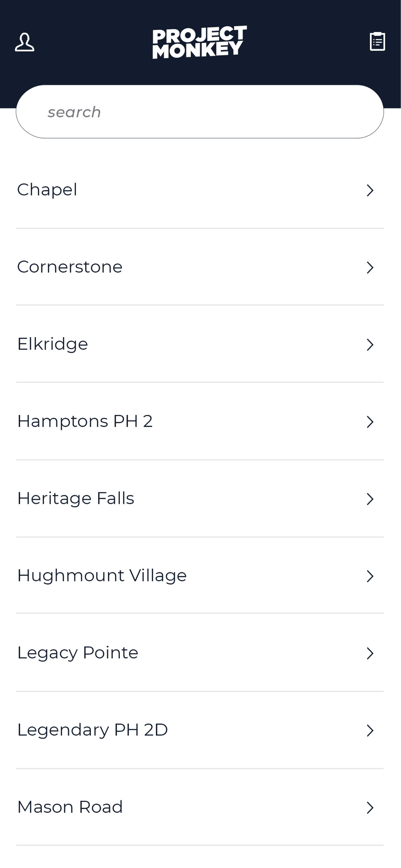
Task: Open Legacy Pointe project
Action: (200, 653)
